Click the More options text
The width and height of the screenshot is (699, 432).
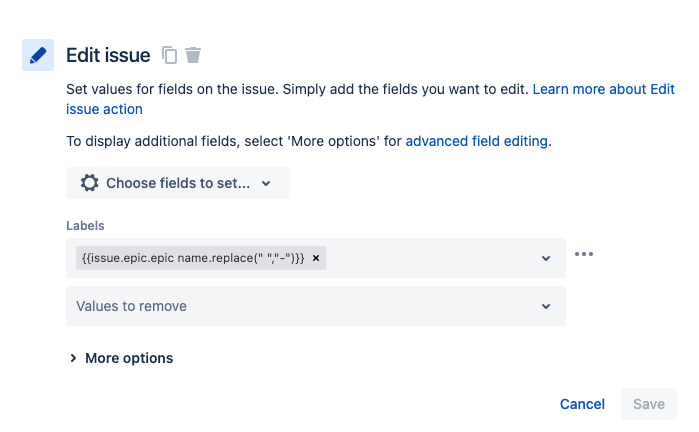tap(129, 358)
